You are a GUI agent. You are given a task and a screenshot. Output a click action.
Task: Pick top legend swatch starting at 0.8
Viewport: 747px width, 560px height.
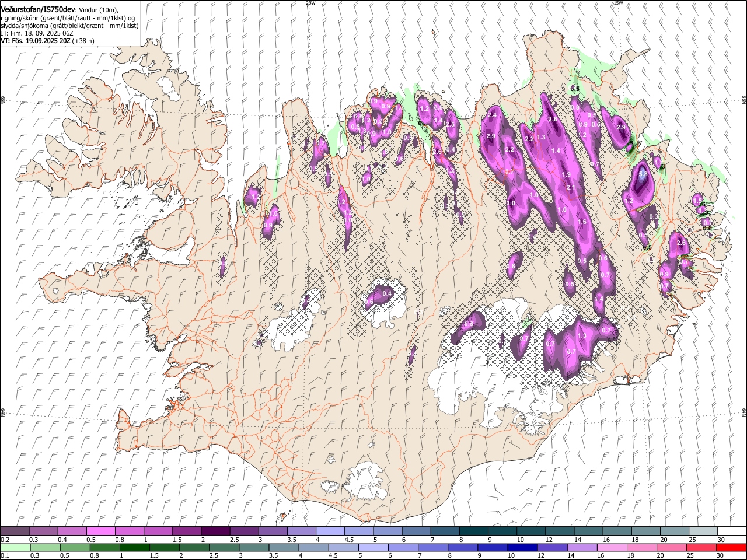click(129, 531)
